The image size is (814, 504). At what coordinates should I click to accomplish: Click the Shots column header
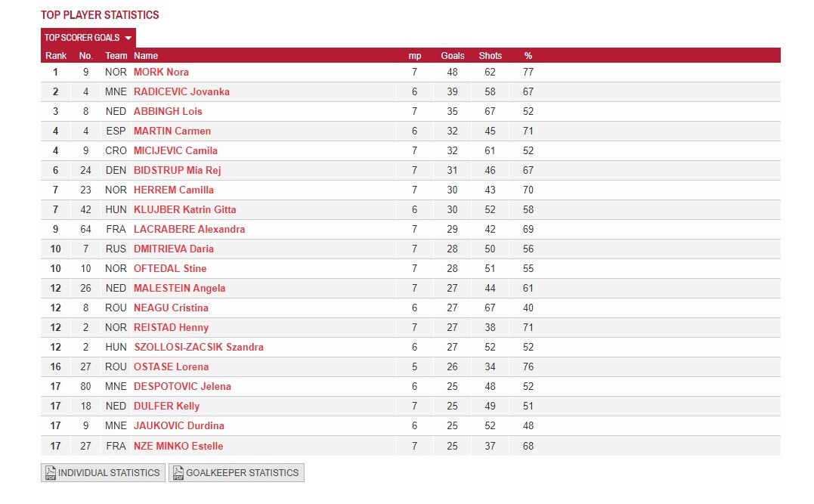[x=491, y=56]
